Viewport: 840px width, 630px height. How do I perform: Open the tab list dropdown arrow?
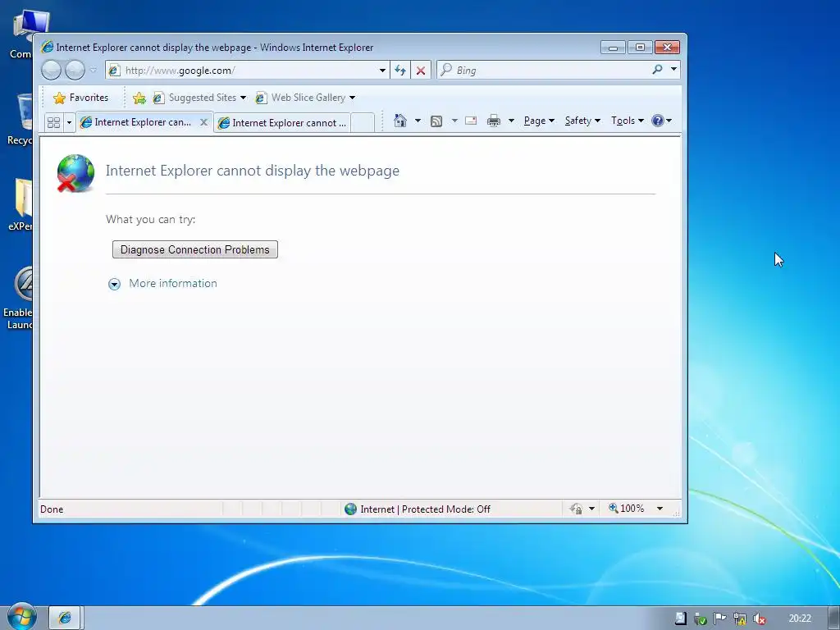[69, 123]
